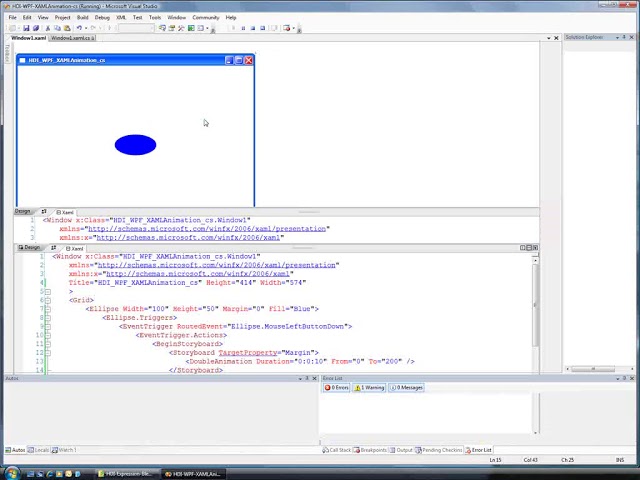Stop debugging with the stop icon
The width and height of the screenshot is (640, 480).
pyautogui.click(x=253, y=28)
